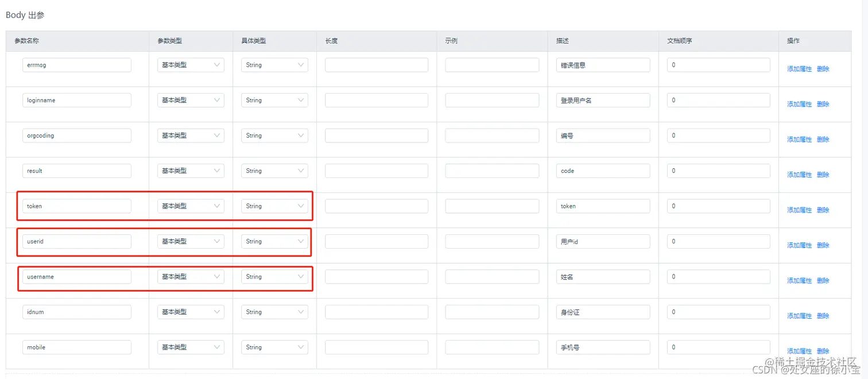Click length field in username row
868x379 pixels.
(377, 277)
